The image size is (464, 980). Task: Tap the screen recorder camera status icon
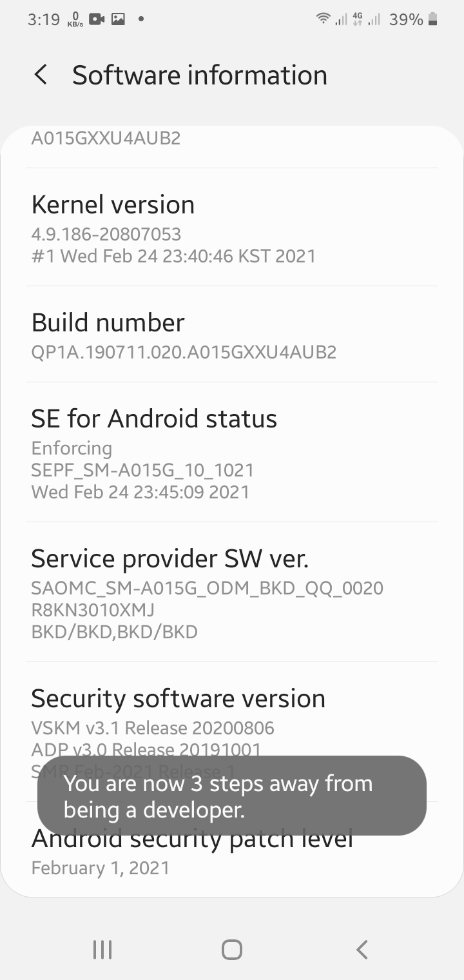click(97, 19)
